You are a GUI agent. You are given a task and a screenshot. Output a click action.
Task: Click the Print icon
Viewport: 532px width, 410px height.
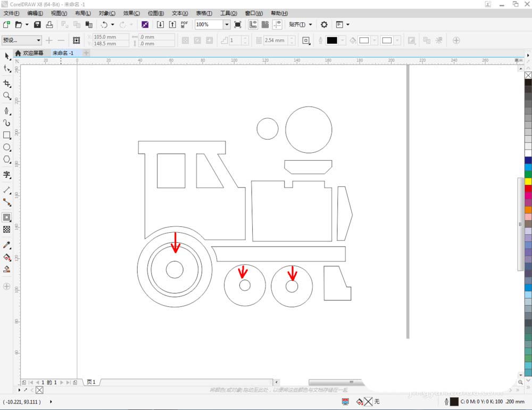point(49,24)
